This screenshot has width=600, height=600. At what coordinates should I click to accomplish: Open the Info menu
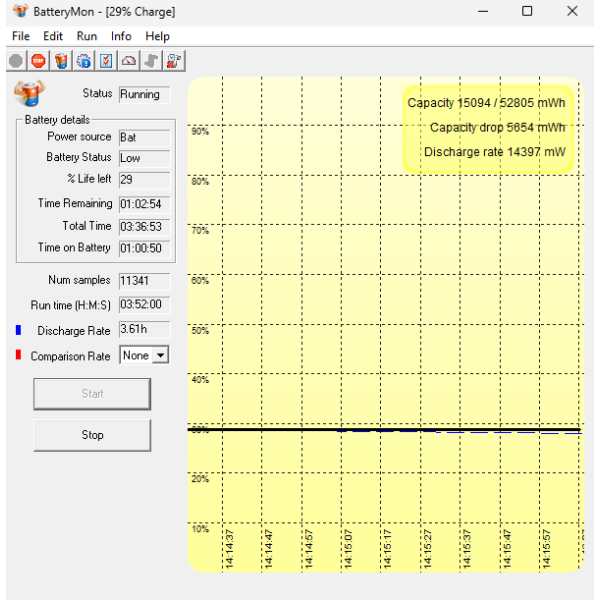[x=121, y=36]
